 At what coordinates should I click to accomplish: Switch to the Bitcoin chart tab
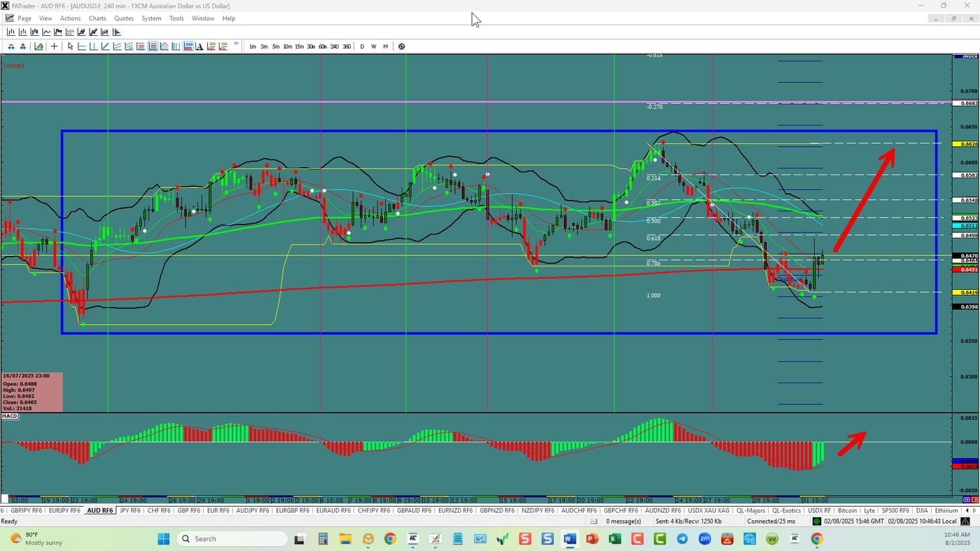tap(847, 511)
